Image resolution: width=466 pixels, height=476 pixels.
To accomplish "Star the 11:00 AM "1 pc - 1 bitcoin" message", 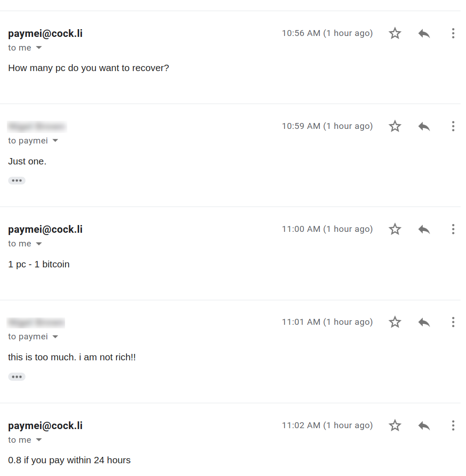I will (x=395, y=229).
